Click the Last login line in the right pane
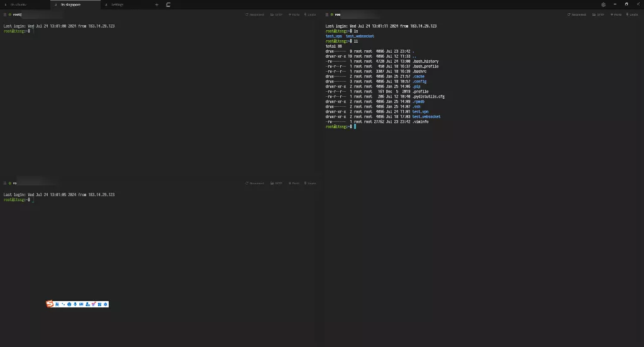Viewport: 644px width, 347px height. [x=381, y=26]
